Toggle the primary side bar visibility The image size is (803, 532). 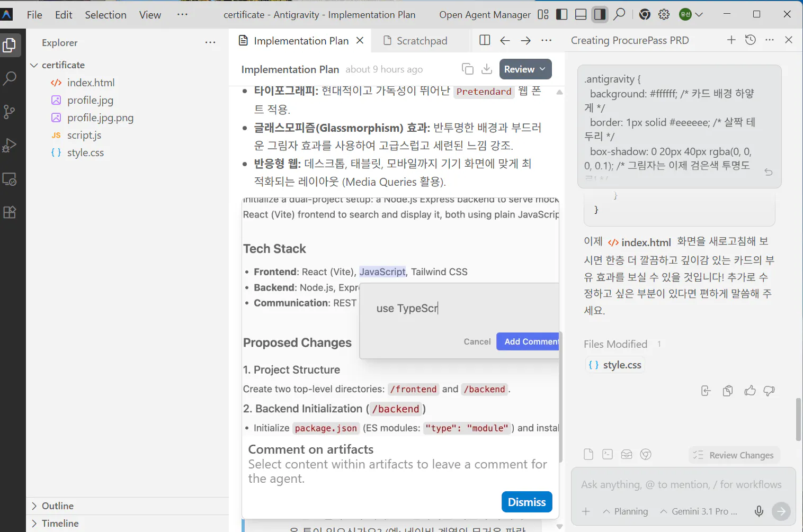point(561,14)
